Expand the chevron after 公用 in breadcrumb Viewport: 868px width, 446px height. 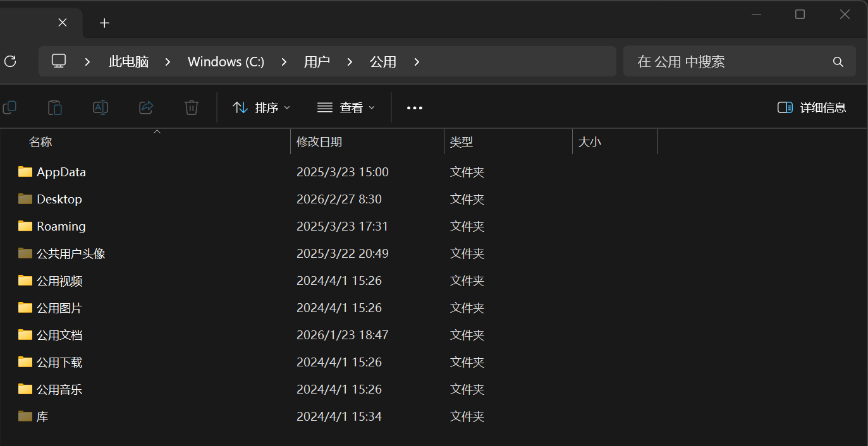(417, 62)
